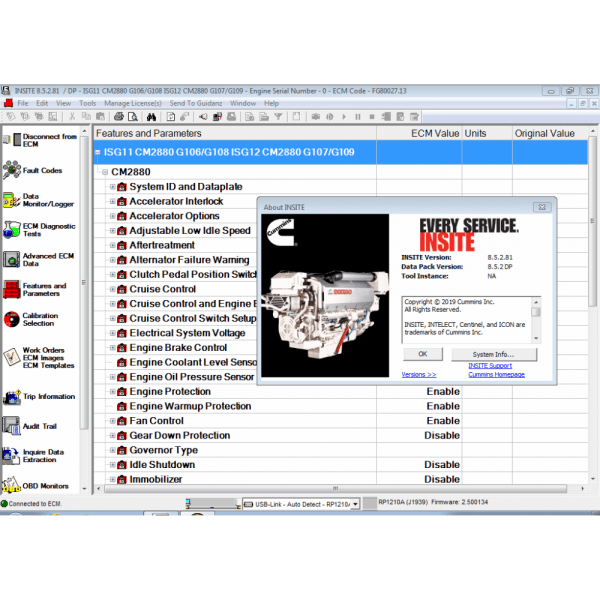Image resolution: width=600 pixels, height=600 pixels.
Task: Close the About INSITE dialog
Action: tap(542, 207)
